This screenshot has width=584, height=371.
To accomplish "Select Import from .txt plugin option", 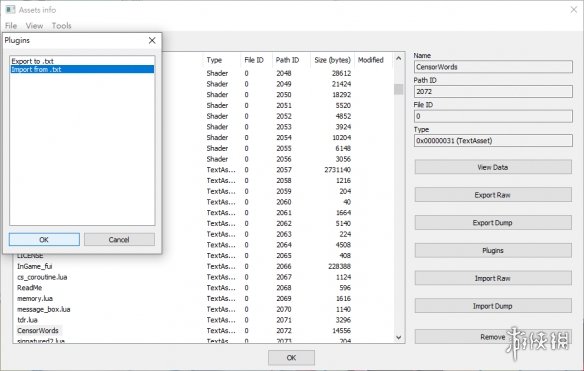I will pos(82,69).
